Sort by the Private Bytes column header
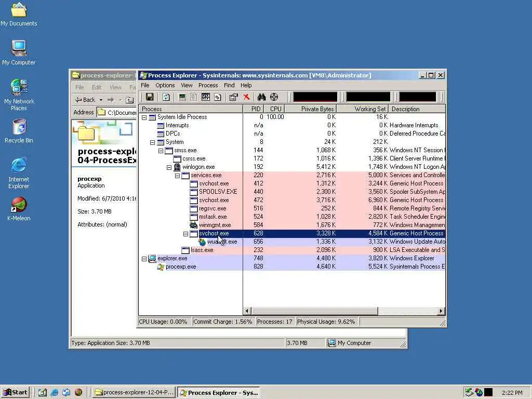Image resolution: width=532 pixels, height=399 pixels. tap(311, 109)
